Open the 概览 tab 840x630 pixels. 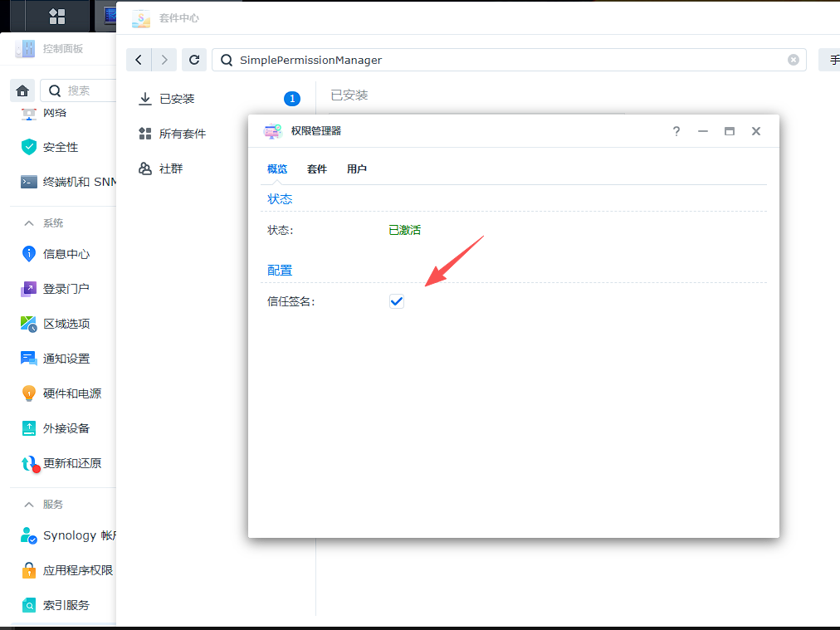click(277, 169)
